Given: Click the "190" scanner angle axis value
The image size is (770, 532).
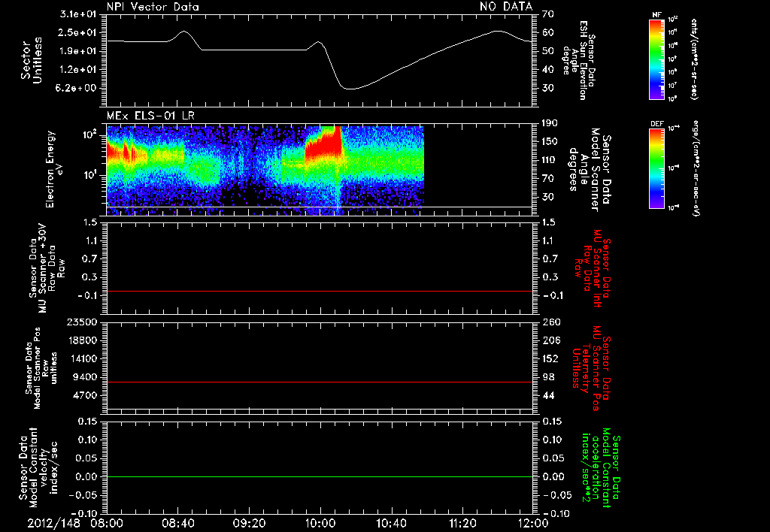Looking at the screenshot, I should pyautogui.click(x=550, y=123).
